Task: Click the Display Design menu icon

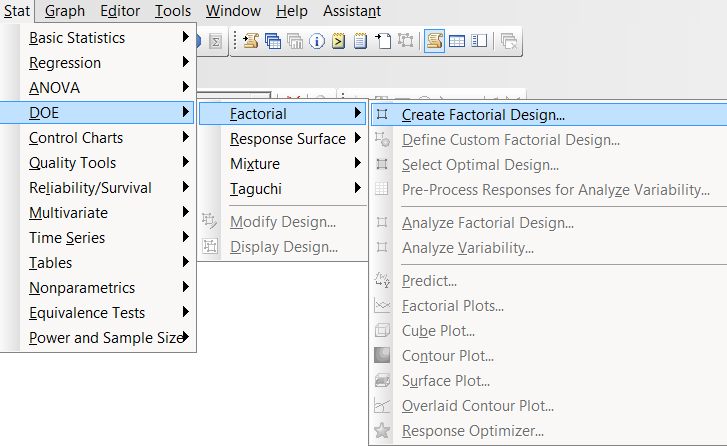Action: pos(210,246)
